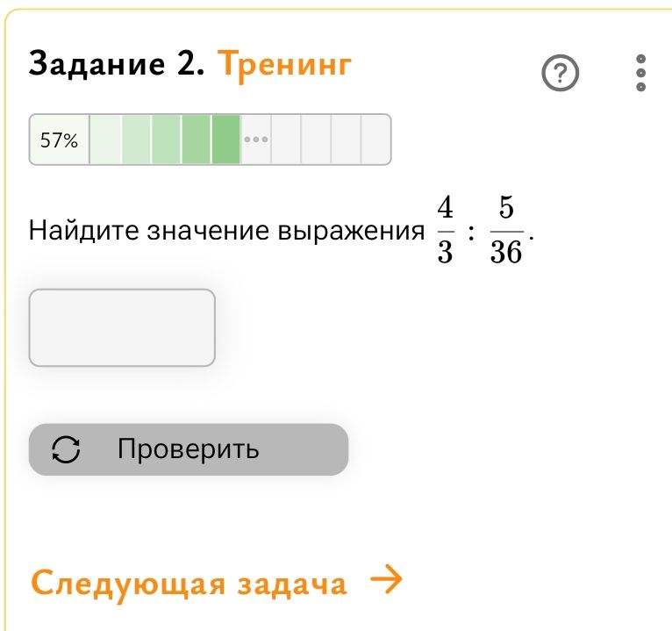
Task: Open the three-dot options menu
Action: coord(640,73)
